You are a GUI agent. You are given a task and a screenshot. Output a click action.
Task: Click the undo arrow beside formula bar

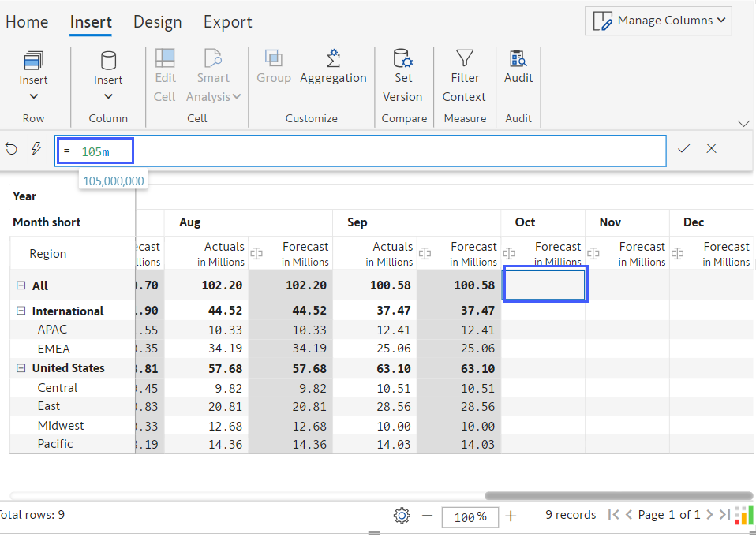12,149
